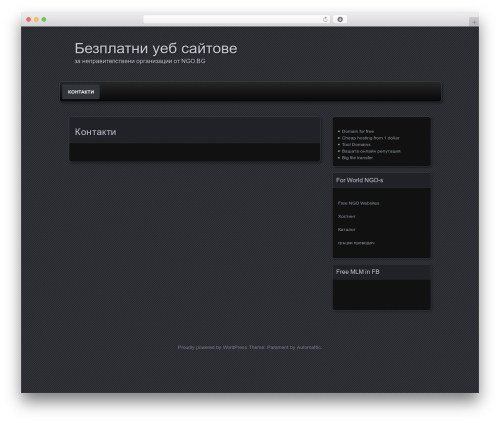
Task: Open the 'Free NGO Websites' link
Action: click(358, 203)
